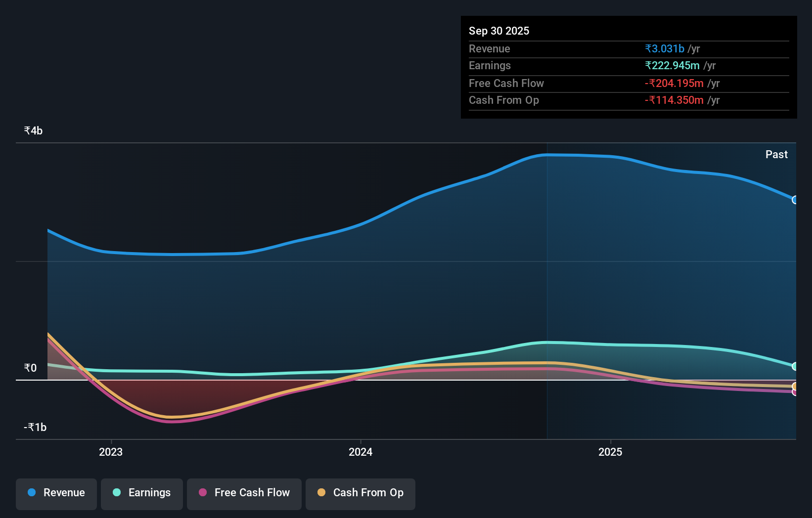812x518 pixels.
Task: Click the Cash From Op endpoint marker
Action: point(795,387)
